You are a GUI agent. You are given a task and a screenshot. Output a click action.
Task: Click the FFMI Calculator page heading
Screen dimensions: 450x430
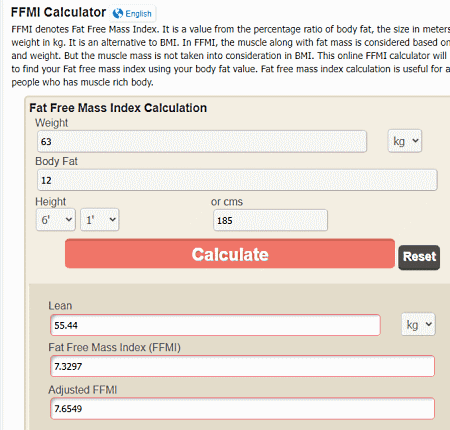click(58, 12)
